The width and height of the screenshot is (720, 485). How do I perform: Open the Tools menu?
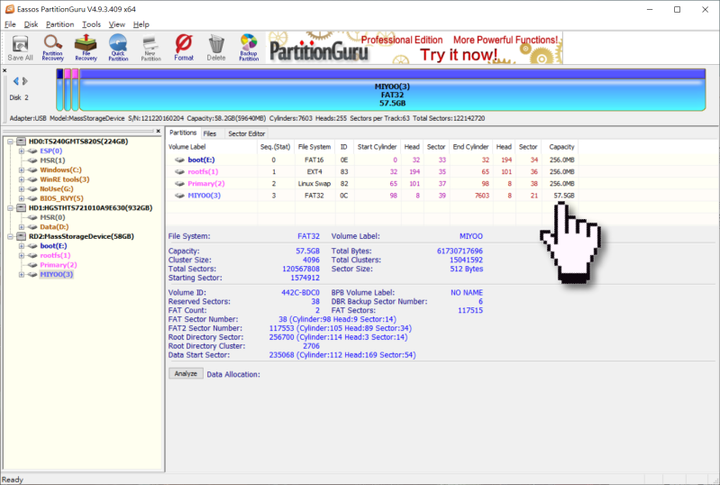(x=91, y=24)
